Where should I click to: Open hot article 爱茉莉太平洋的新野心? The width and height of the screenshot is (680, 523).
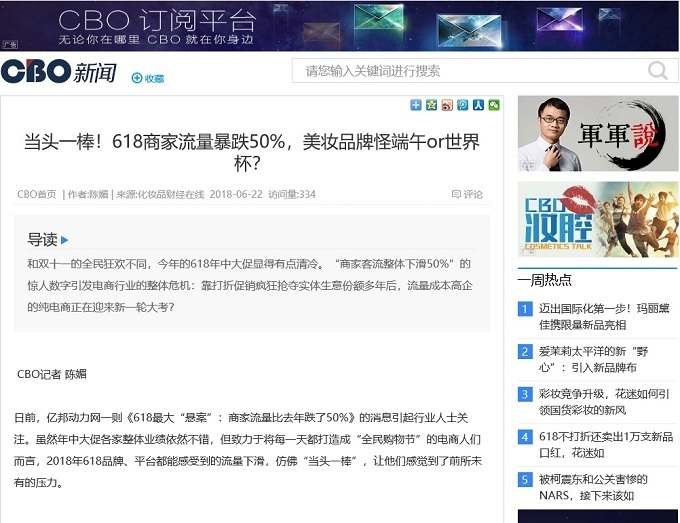pos(594,360)
